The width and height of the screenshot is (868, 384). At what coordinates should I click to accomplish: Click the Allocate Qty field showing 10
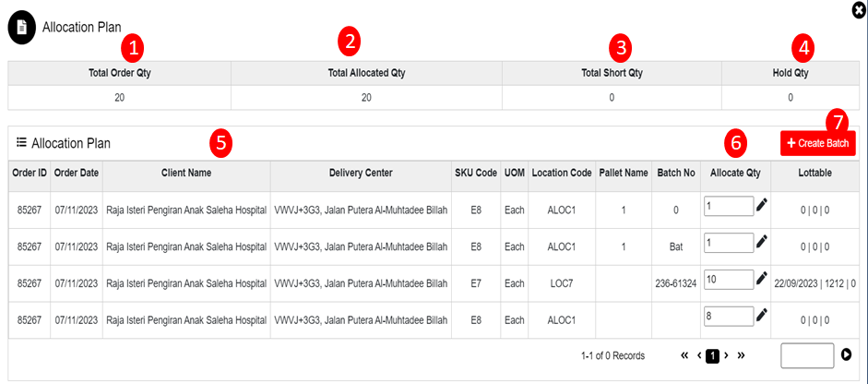[x=727, y=279]
